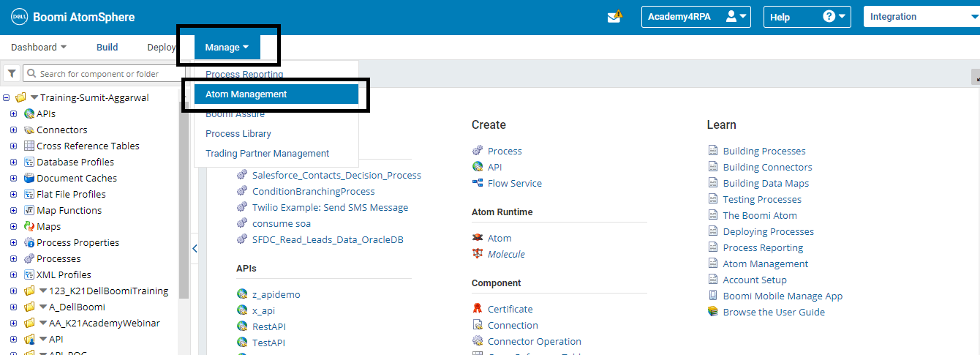Click the Cross Reference Tables grid icon
Viewport: 980px width, 355px height.
(29, 146)
